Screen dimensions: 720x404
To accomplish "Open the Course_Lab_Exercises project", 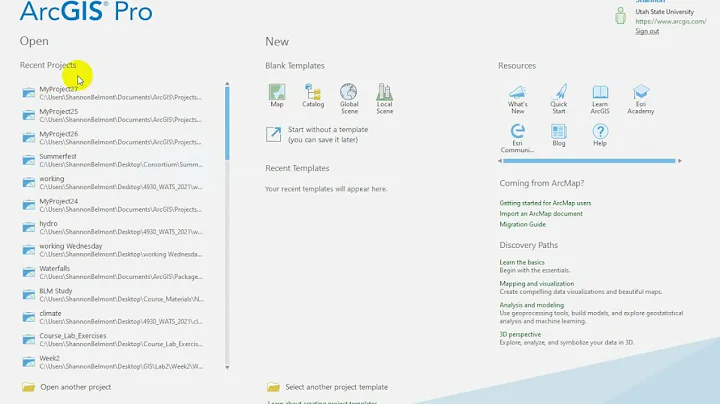I will click(x=112, y=340).
